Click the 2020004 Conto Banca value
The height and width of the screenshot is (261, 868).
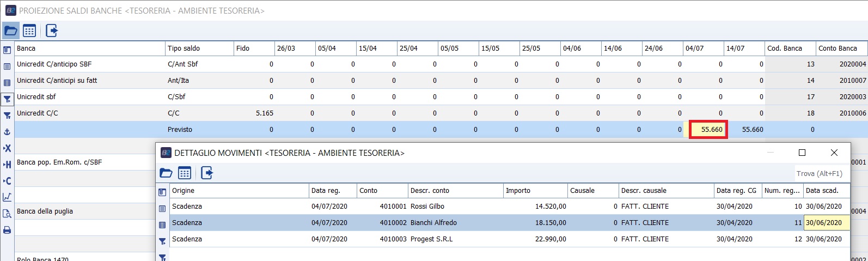(x=853, y=64)
